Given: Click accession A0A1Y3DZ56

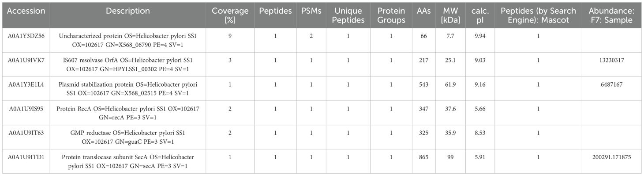Looking at the screenshot, I should (x=24, y=36).
